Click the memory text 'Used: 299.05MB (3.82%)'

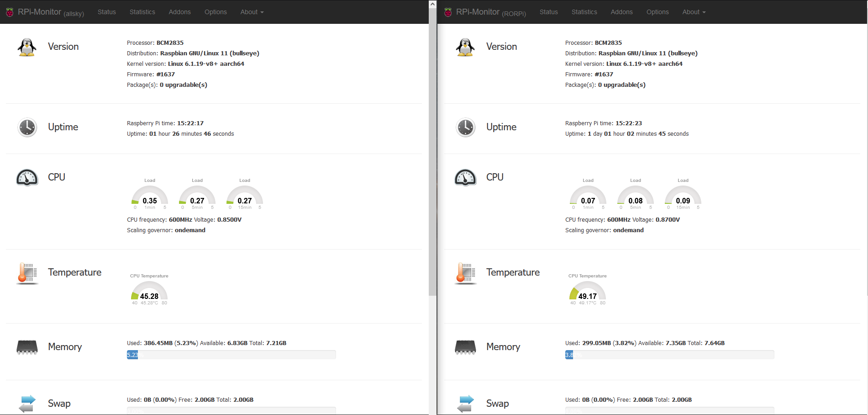click(601, 343)
